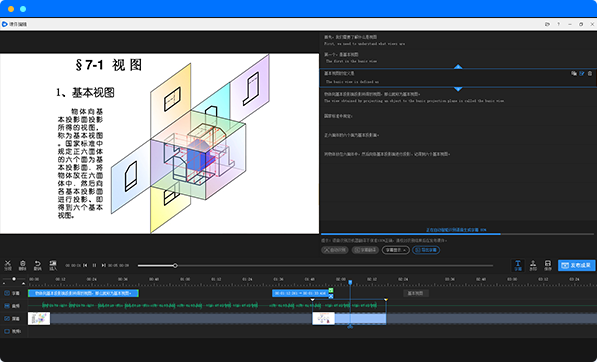Click the playback progress slider handle
This screenshot has width=597, height=362.
175,265
